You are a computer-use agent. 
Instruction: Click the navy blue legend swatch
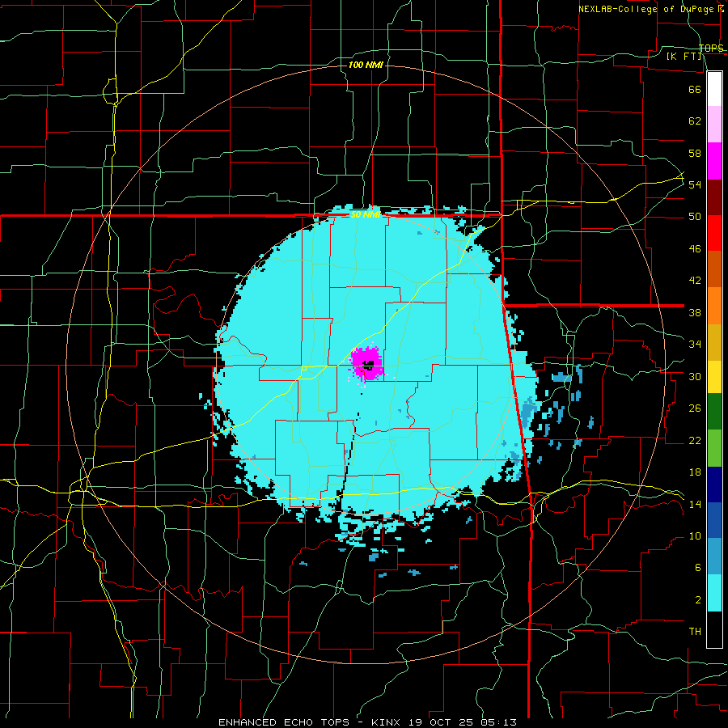pyautogui.click(x=714, y=485)
